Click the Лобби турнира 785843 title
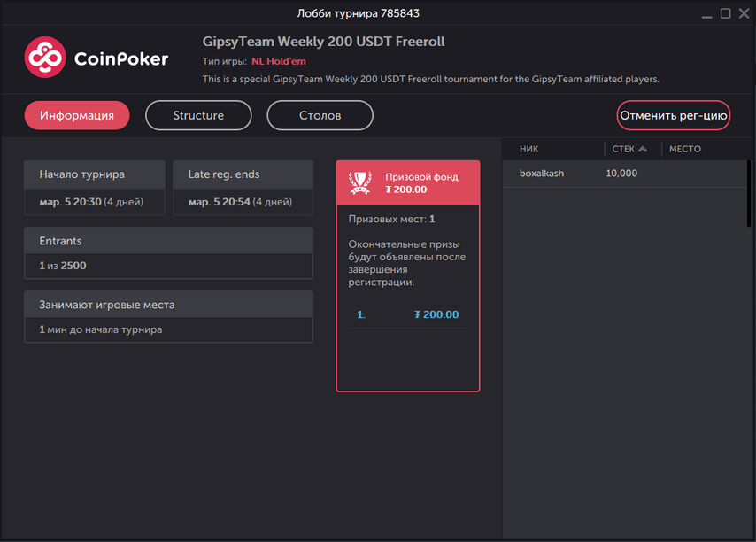The image size is (756, 542). click(359, 13)
